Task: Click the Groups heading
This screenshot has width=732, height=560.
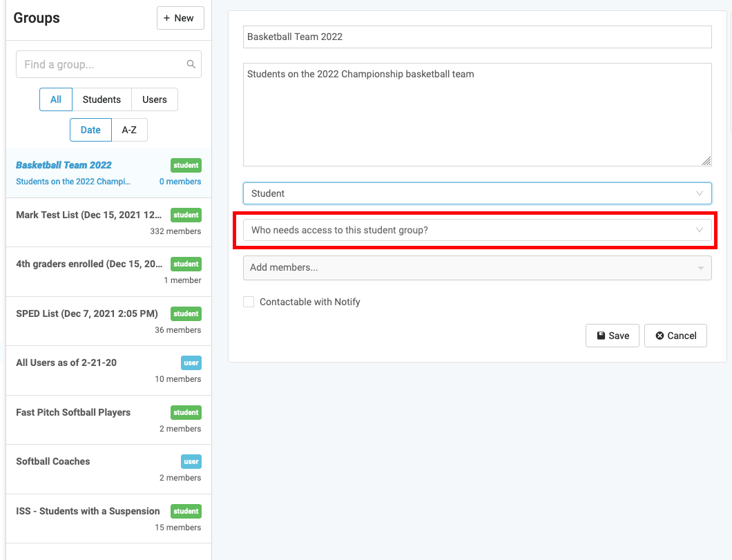Action: click(x=37, y=18)
